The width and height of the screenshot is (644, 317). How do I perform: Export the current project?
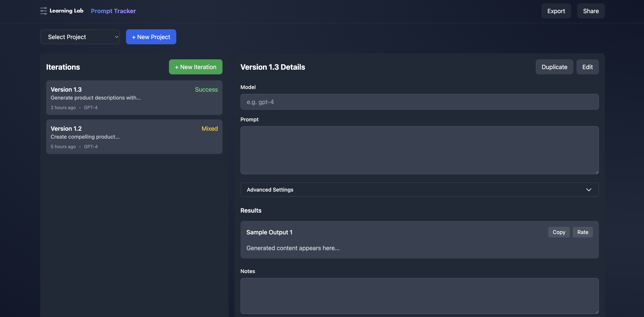556,11
